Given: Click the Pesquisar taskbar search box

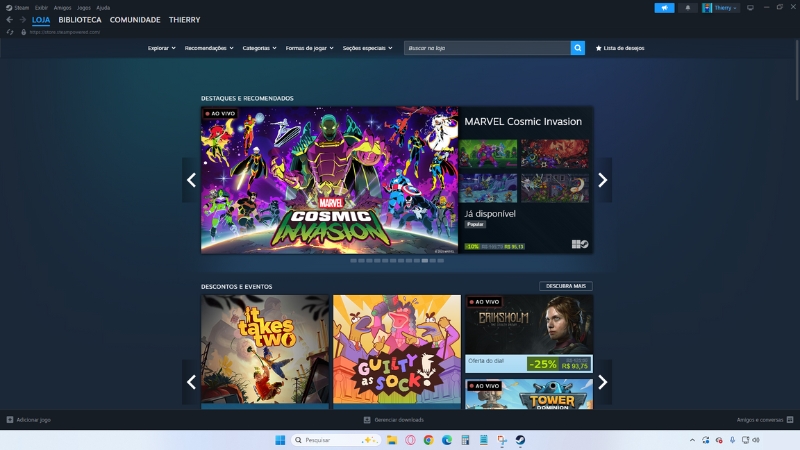Looking at the screenshot, I should click(336, 440).
